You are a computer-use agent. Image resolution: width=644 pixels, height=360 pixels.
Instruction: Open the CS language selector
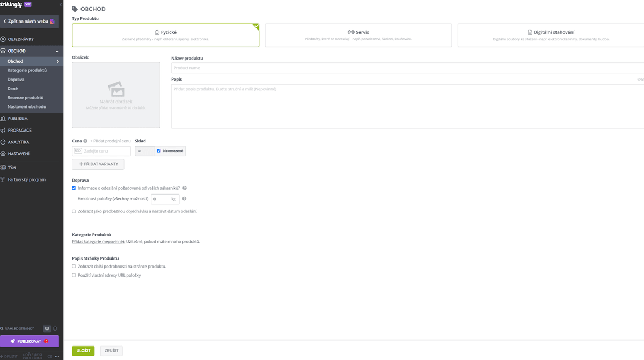click(x=49, y=356)
